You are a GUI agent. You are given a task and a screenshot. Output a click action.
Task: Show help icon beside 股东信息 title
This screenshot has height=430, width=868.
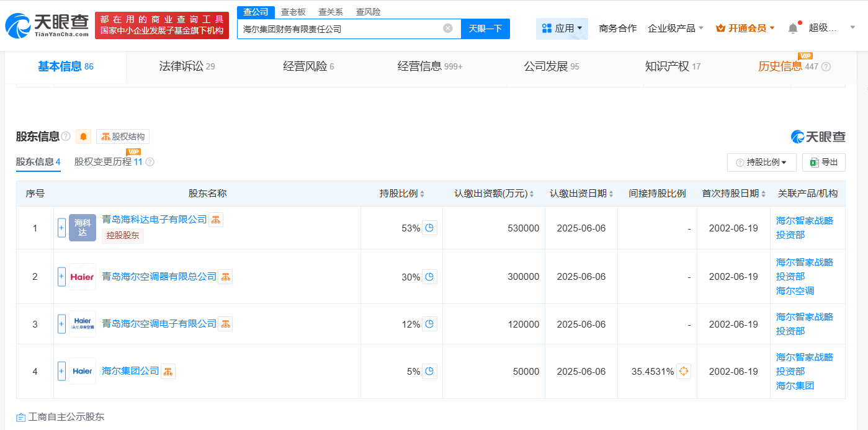[66, 137]
